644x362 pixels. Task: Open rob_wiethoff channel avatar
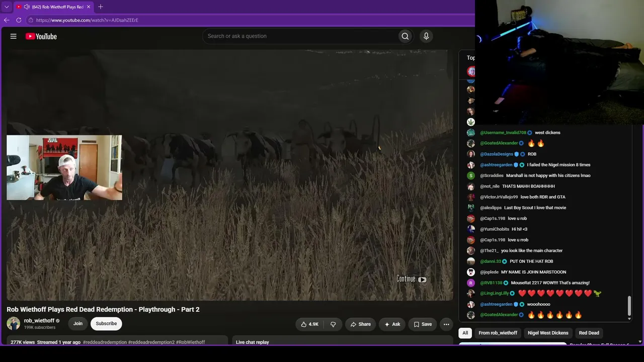pos(14,324)
